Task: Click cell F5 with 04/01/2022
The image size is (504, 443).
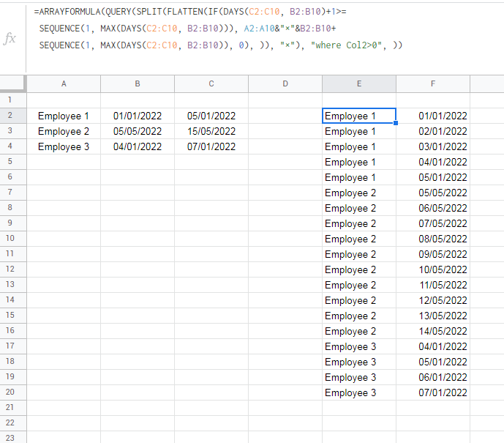Action: pos(433,162)
